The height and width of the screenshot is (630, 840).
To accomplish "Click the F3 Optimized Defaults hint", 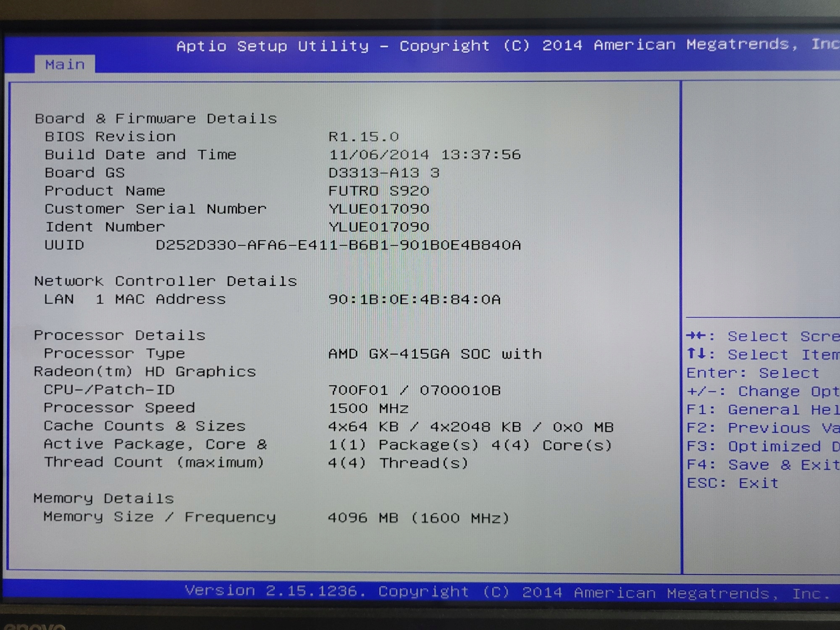I will click(x=762, y=446).
